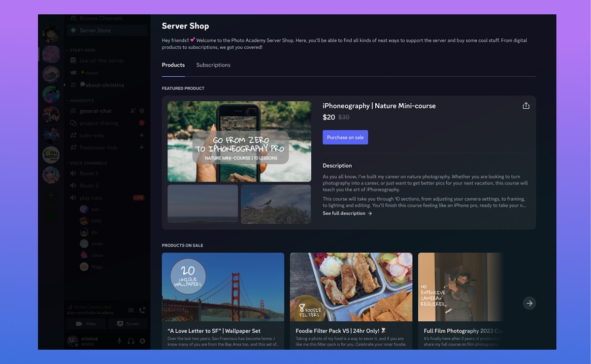Click the invite people icon on general-chat
The width and height of the screenshot is (591, 364).
pyautogui.click(x=133, y=111)
